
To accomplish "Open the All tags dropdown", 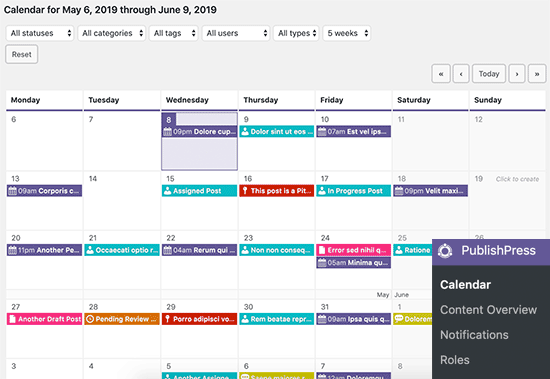I will coord(174,33).
